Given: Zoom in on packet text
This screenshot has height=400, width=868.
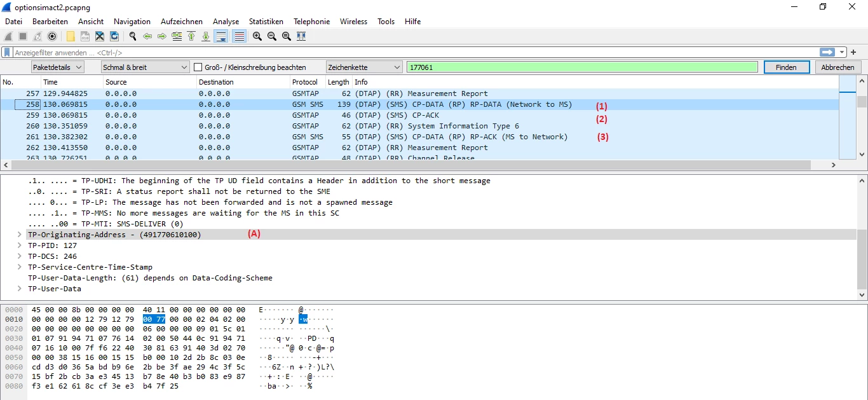Looking at the screenshot, I should pyautogui.click(x=257, y=36).
